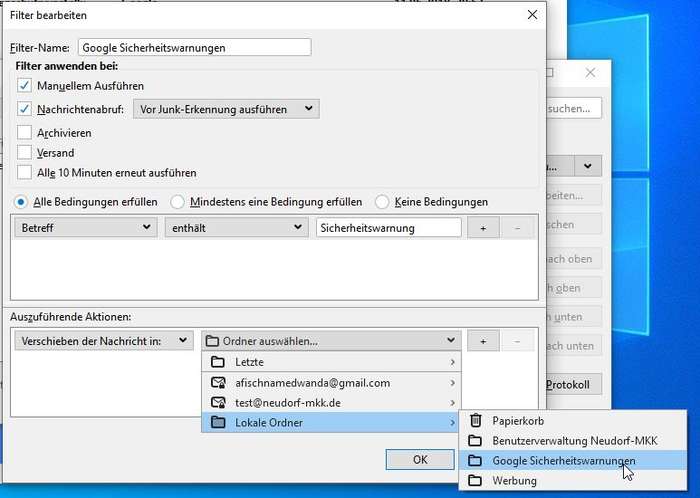Screen dimensions: 700x498
Task: Uncheck the Manuellem Ausführen checkbox
Action: (25, 86)
